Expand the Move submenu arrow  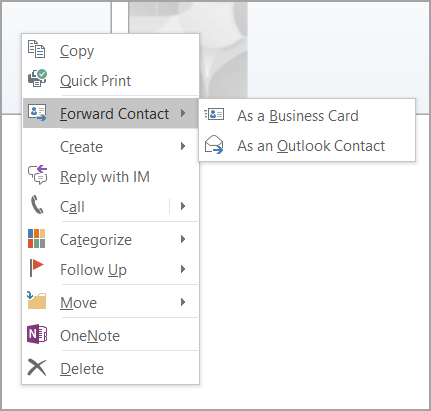[x=183, y=302]
